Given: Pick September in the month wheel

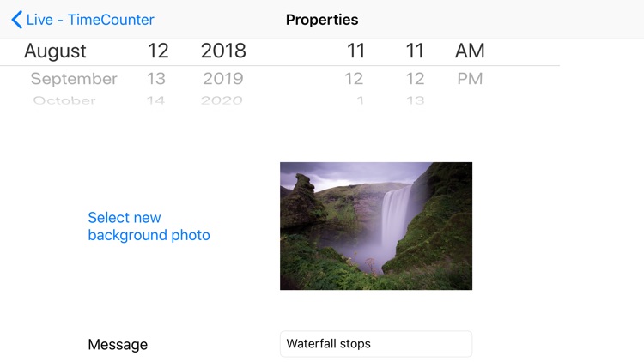Looking at the screenshot, I should (74, 79).
